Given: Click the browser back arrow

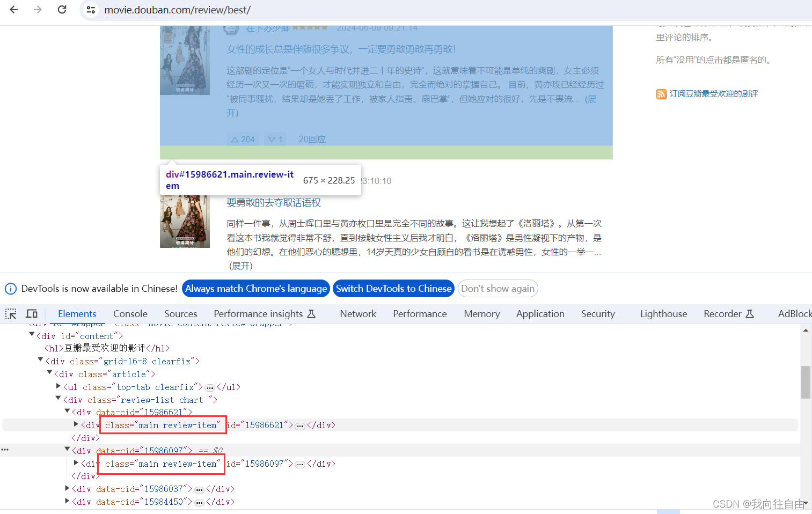Looking at the screenshot, I should click(x=14, y=10).
